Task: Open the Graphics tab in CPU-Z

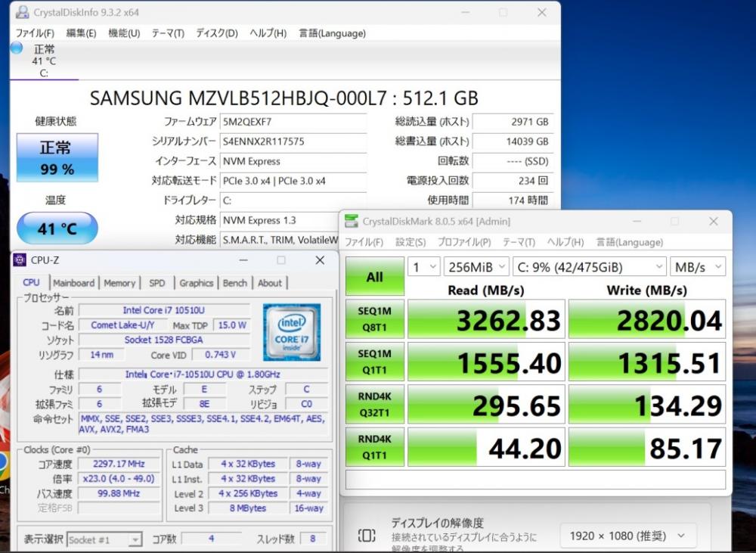Action: tap(197, 283)
